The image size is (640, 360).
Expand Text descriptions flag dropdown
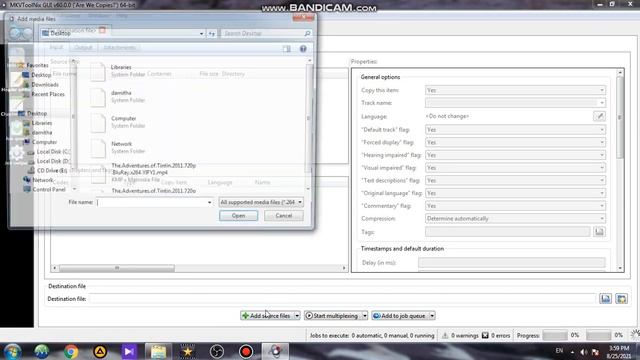coord(602,180)
